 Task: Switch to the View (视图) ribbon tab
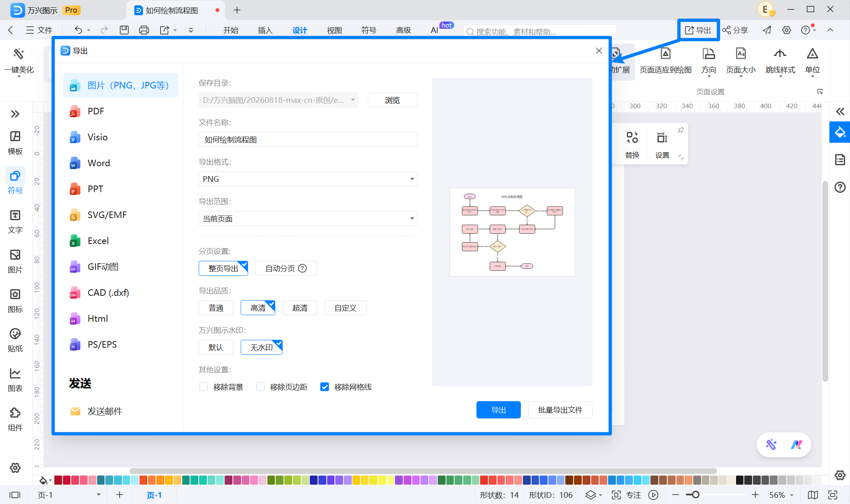click(334, 30)
